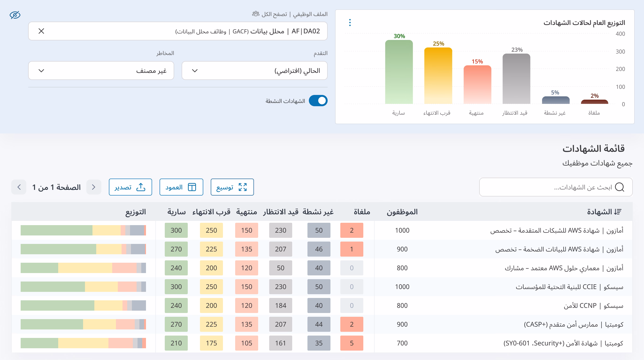Open the AWS للبيانات الضخمة certification row
644x360 pixels.
tap(322, 249)
